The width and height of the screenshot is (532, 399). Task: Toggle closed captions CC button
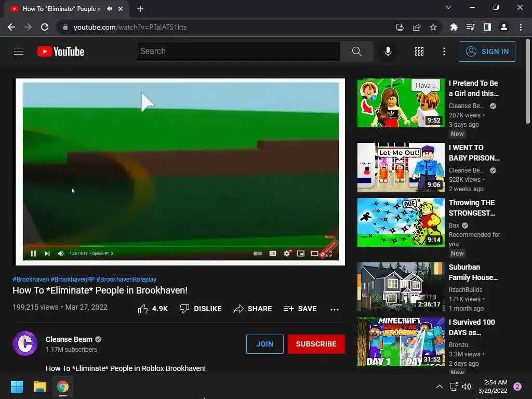point(273,254)
